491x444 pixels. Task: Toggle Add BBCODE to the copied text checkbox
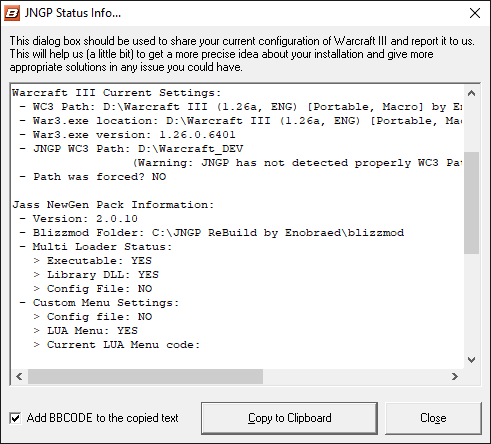tap(15, 418)
